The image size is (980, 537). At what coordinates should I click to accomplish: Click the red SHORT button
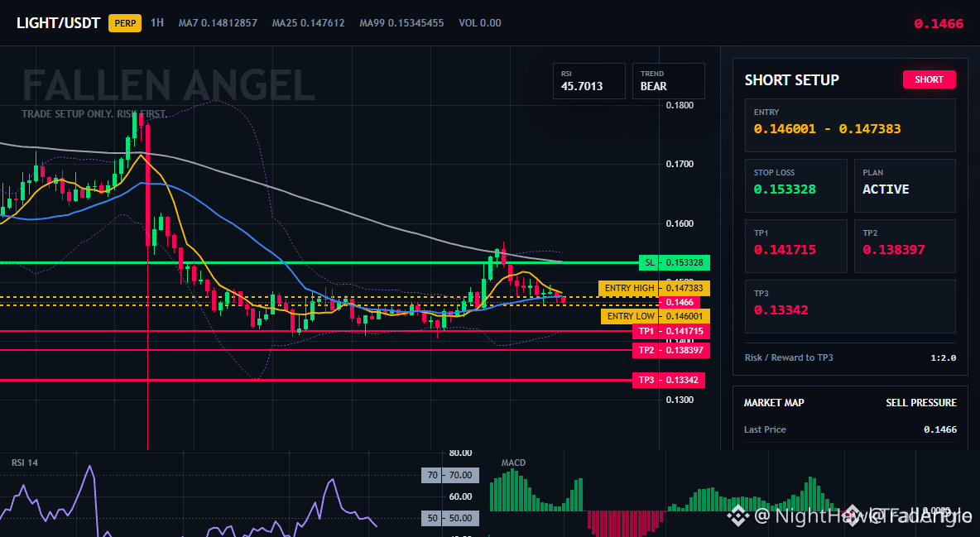coord(929,79)
